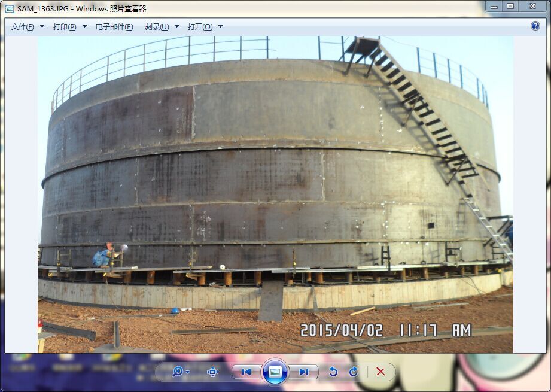Open the 文件(F) menu
551x392 pixels.
click(x=23, y=27)
